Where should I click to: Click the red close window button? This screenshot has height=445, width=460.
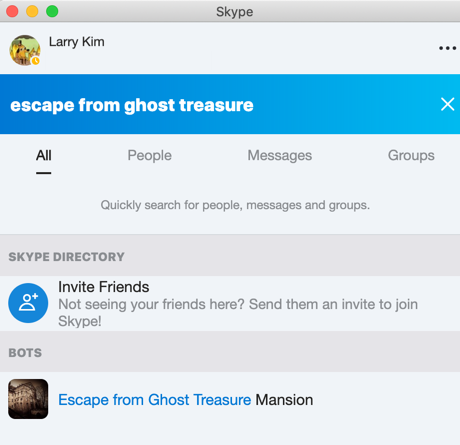coord(12,11)
